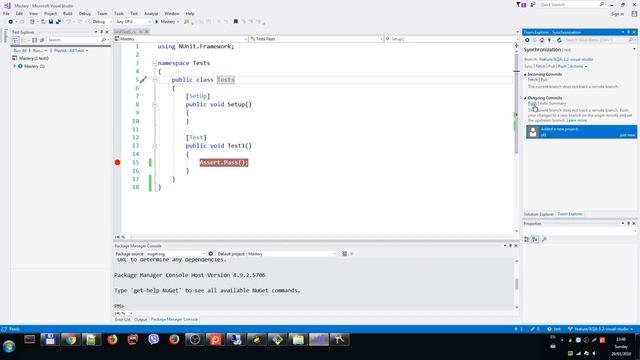The height and width of the screenshot is (360, 640).
Task: Click the Properties panel categorized icon
Action: pos(527,240)
